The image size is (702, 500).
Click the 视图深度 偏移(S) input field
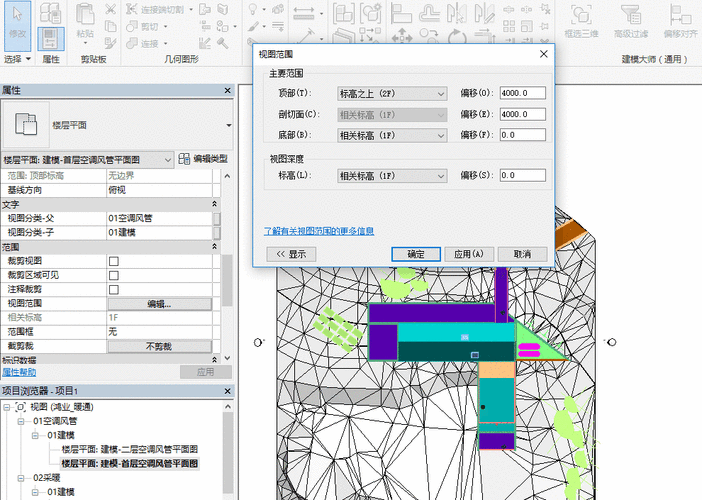pos(522,175)
